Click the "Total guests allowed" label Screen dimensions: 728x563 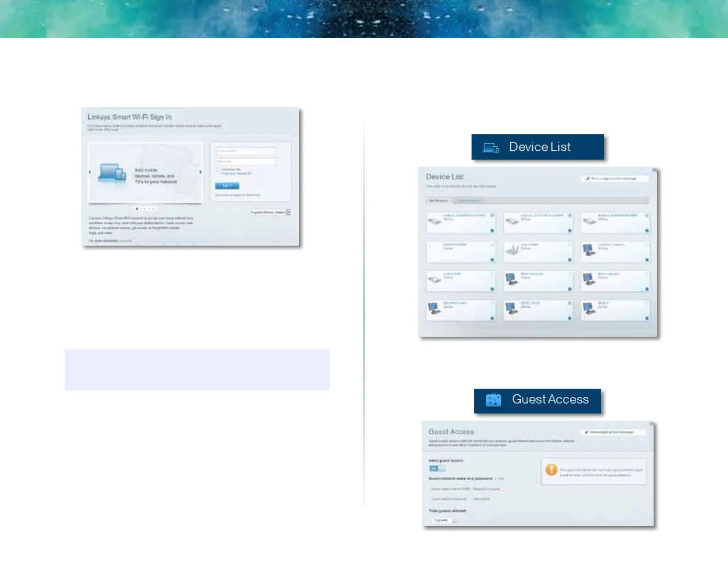pos(447,511)
